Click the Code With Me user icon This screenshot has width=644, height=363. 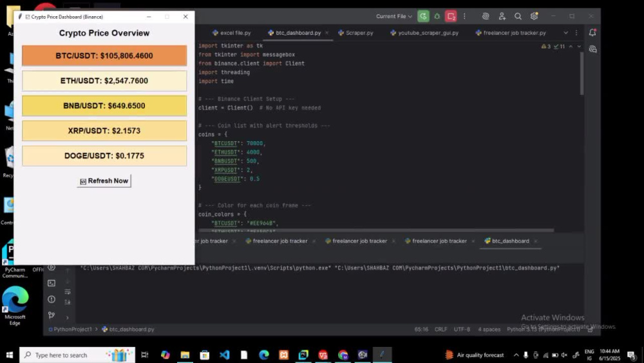(502, 17)
